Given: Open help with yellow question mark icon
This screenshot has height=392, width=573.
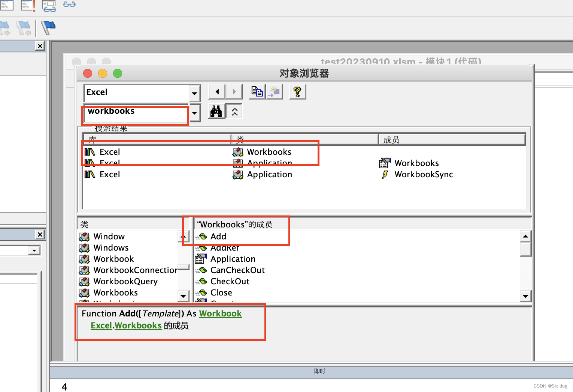Looking at the screenshot, I should click(x=297, y=92).
